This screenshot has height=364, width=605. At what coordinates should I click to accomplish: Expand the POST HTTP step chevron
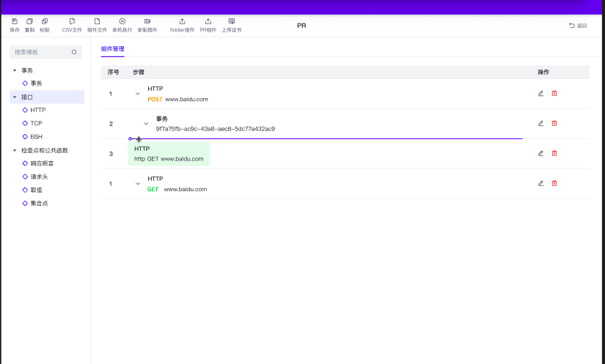coord(138,94)
